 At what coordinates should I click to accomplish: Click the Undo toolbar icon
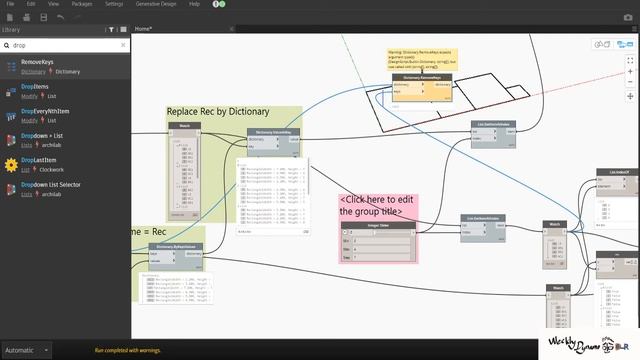click(x=60, y=17)
